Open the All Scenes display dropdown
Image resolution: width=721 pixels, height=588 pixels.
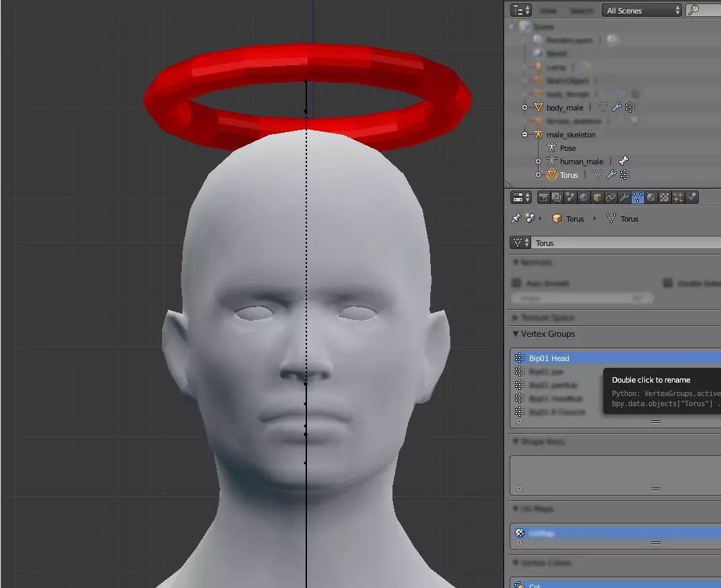(x=642, y=10)
